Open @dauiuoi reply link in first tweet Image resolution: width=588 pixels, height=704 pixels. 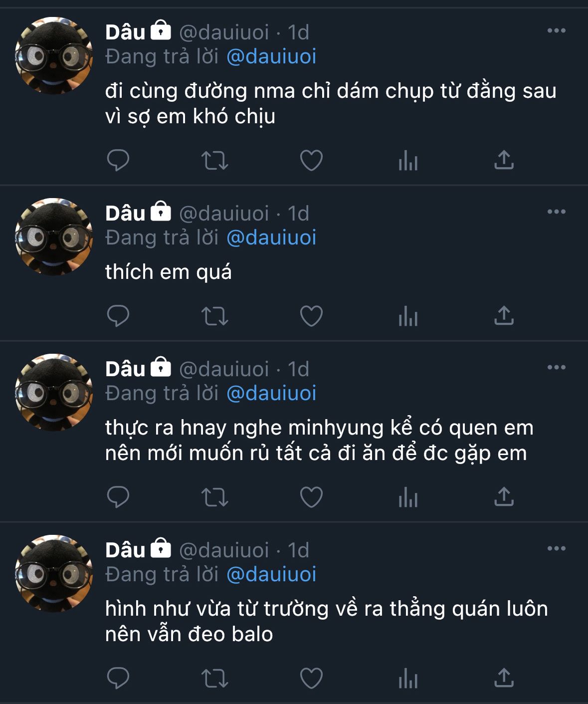pyautogui.click(x=271, y=56)
